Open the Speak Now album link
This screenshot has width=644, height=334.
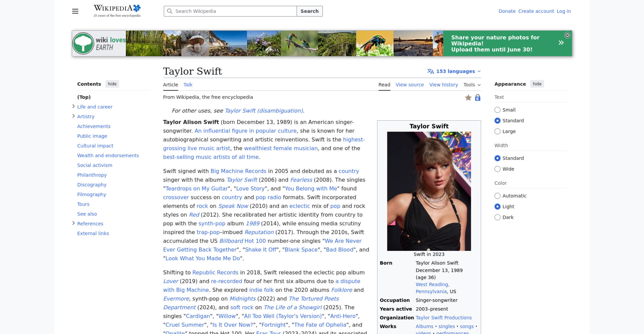coord(233,206)
